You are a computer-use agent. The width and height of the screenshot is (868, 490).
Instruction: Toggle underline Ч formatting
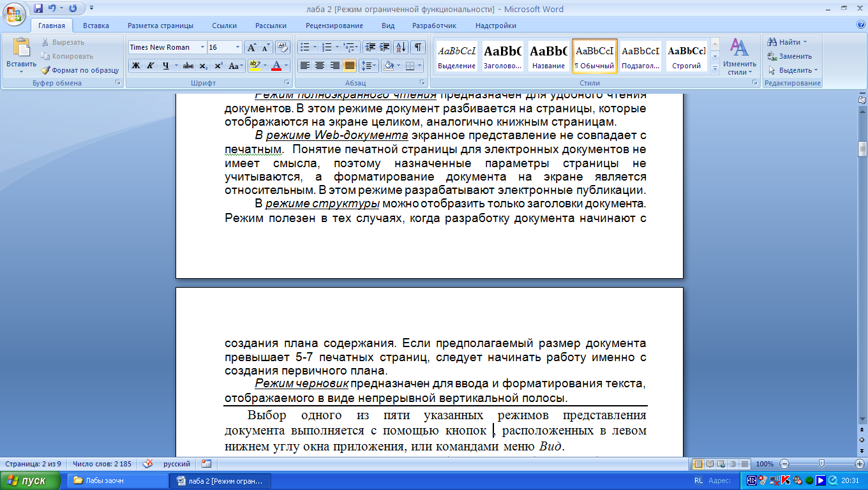[166, 65]
